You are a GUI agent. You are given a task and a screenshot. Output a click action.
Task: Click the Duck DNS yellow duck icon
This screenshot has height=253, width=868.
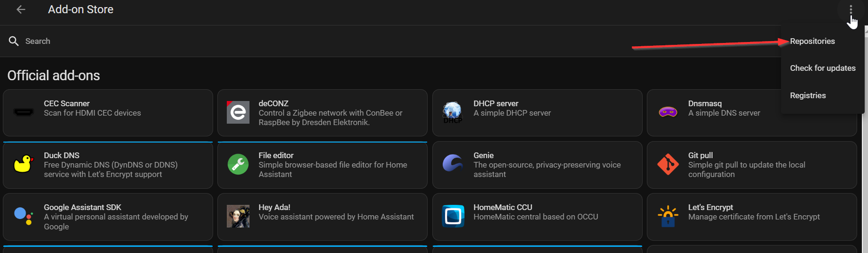[24, 164]
